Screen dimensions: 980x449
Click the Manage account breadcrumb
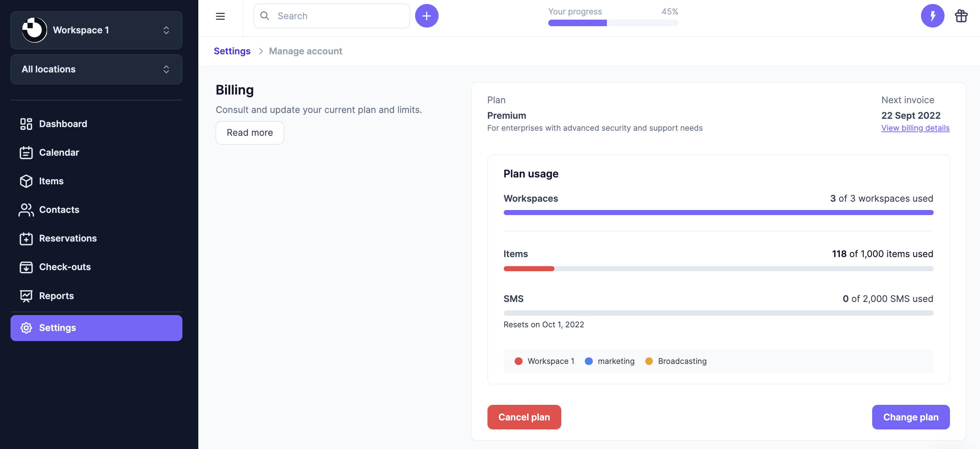tap(305, 51)
